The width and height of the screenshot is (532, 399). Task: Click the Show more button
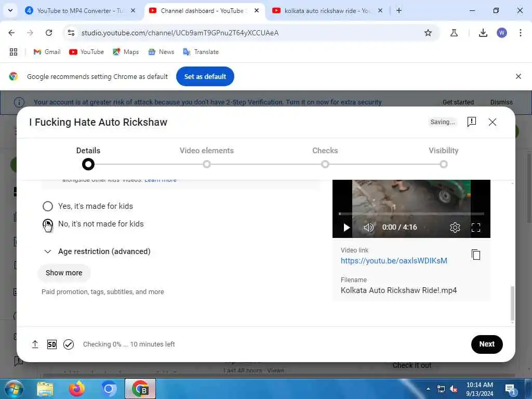(x=64, y=273)
